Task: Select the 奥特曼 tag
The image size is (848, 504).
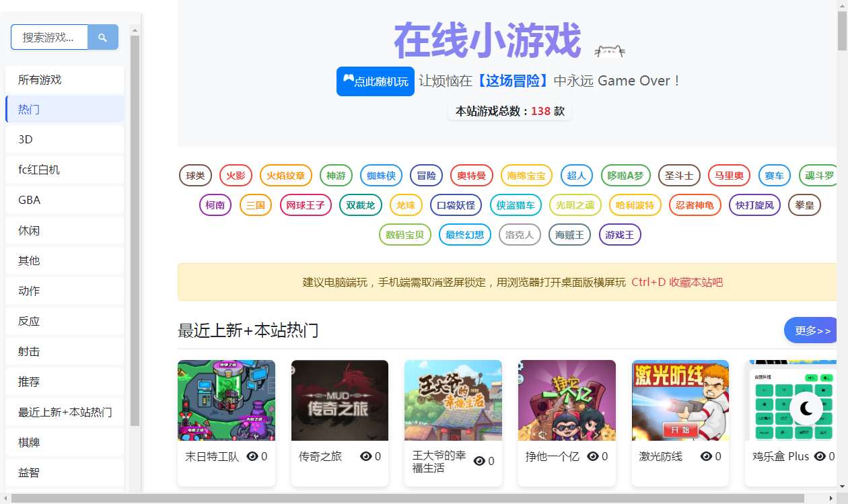Action: click(472, 176)
